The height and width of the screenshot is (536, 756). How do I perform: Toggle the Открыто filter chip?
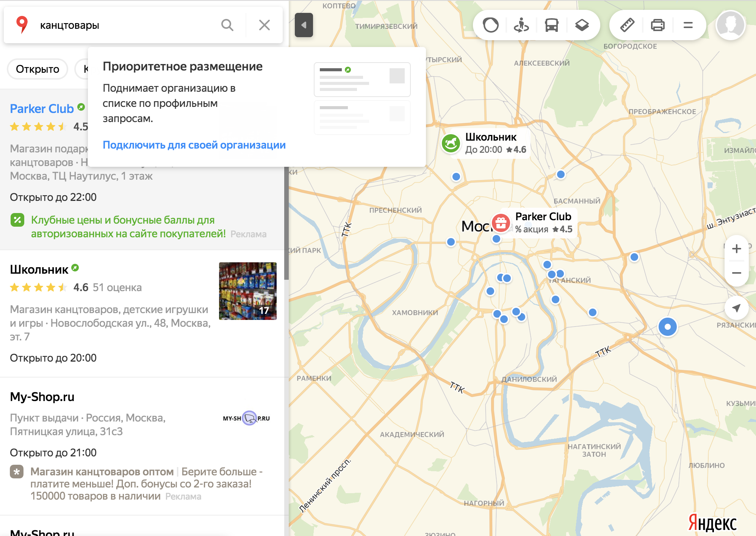pos(38,69)
